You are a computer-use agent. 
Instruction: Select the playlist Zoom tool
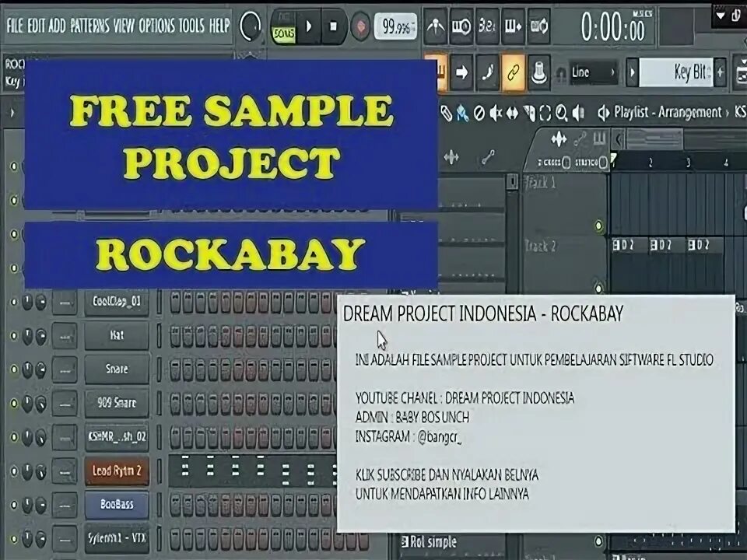[x=562, y=113]
